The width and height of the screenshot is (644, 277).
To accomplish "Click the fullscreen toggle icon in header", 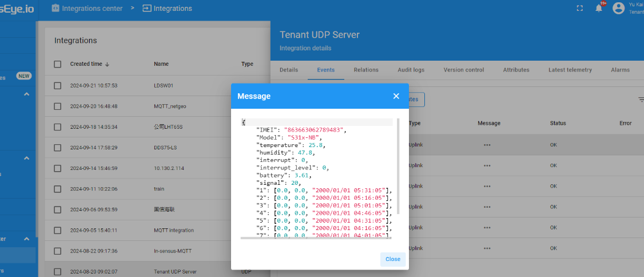I will 580,9.
